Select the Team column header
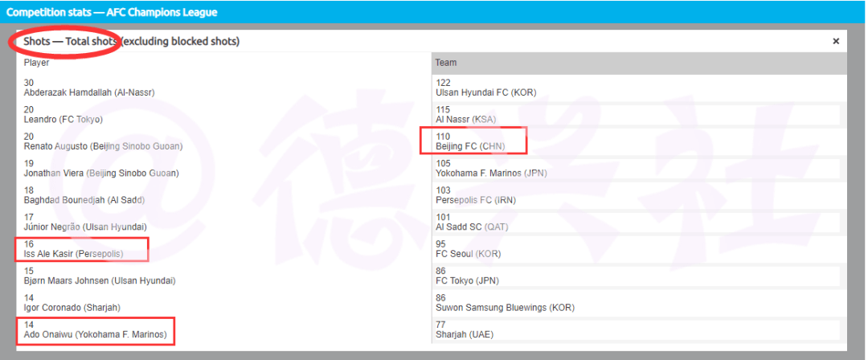 click(640, 63)
